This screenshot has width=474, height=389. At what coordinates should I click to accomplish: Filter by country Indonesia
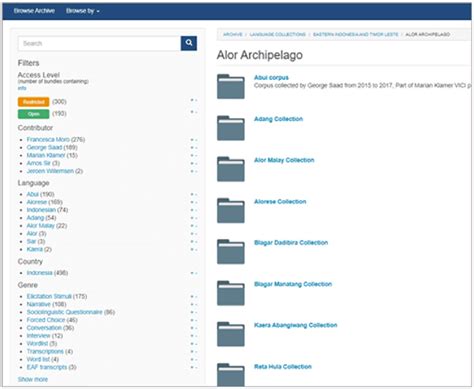39,273
